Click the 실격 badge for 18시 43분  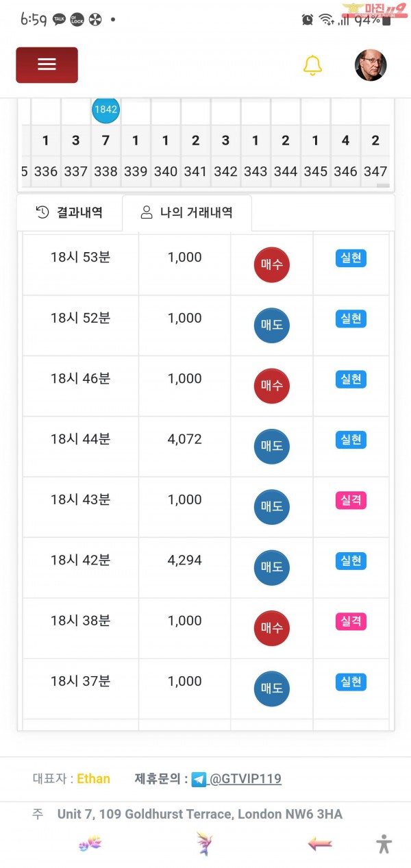(351, 500)
